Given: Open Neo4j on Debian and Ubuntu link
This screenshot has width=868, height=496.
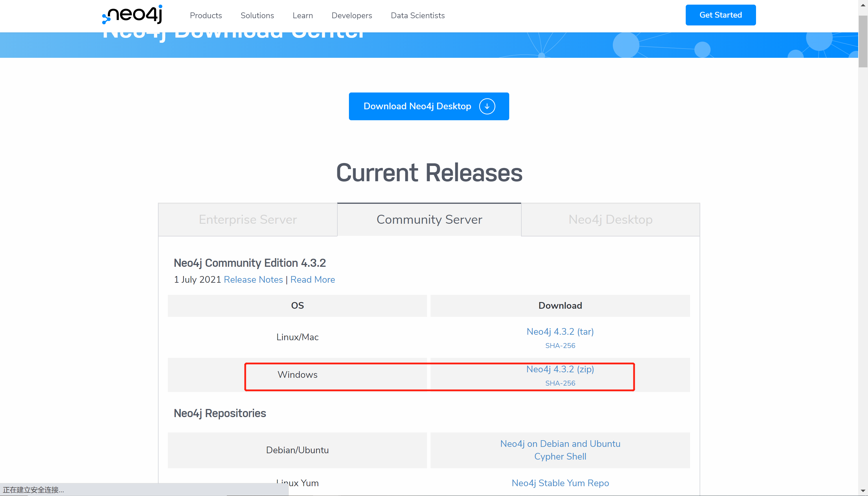Looking at the screenshot, I should click(560, 443).
